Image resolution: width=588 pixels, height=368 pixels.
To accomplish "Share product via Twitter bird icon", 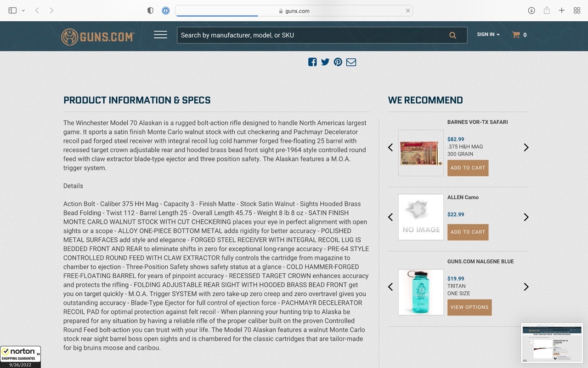I will click(325, 62).
